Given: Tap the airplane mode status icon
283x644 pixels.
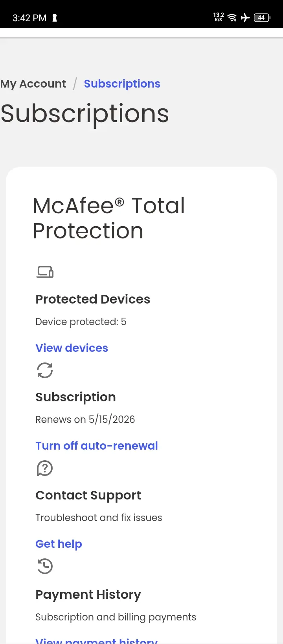Looking at the screenshot, I should coord(245,18).
